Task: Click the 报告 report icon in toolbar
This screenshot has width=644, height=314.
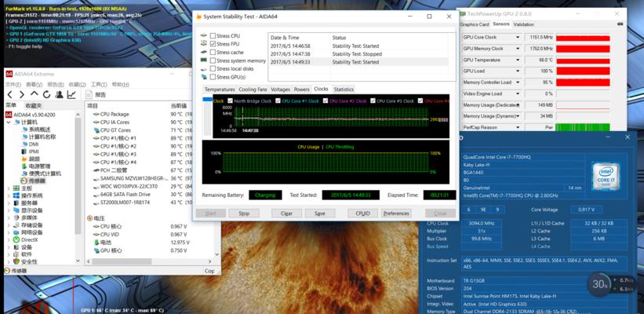Action: [x=89, y=94]
